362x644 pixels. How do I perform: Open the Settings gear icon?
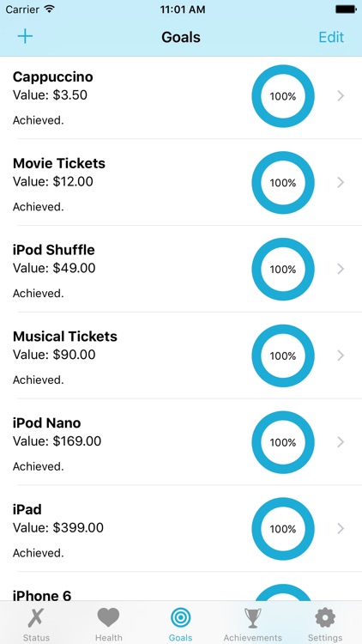(325, 618)
